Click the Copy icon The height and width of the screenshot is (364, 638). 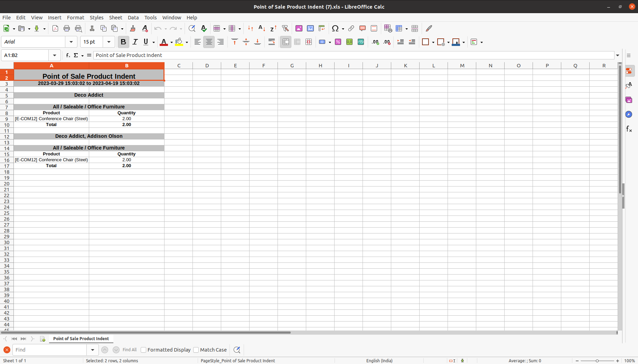click(103, 29)
